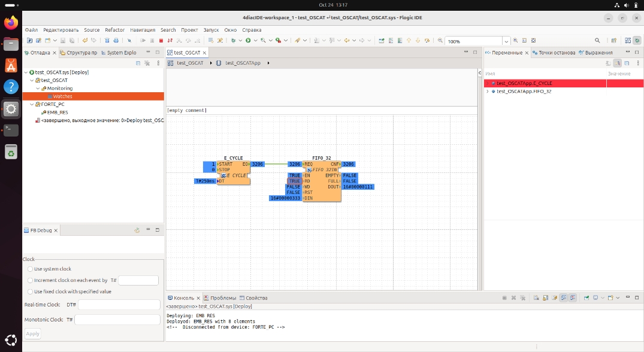Open the zoom percentage dropdown
This screenshot has height=352, width=644.
(506, 41)
